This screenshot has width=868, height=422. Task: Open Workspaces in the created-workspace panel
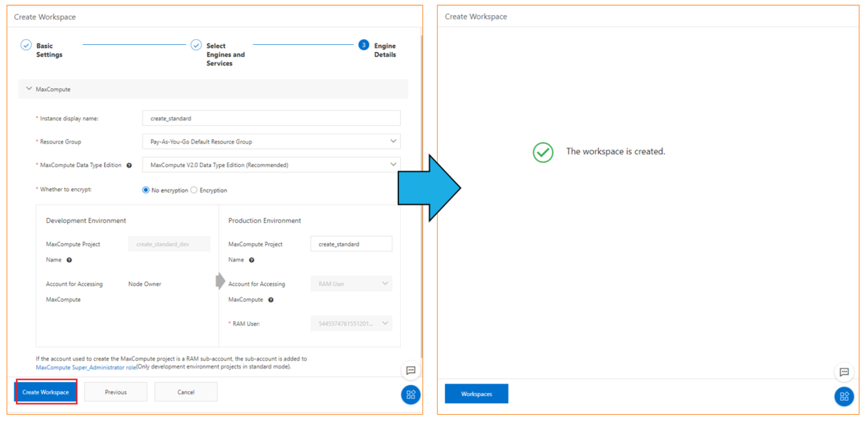point(477,394)
